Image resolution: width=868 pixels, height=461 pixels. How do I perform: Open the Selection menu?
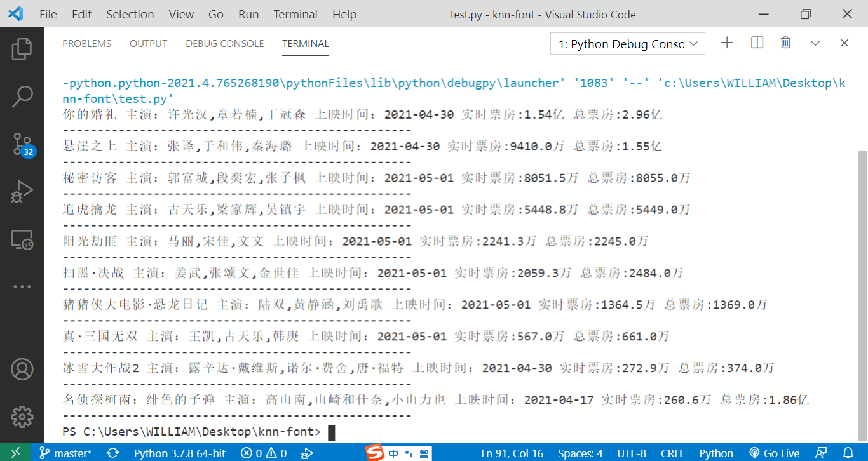(x=130, y=14)
